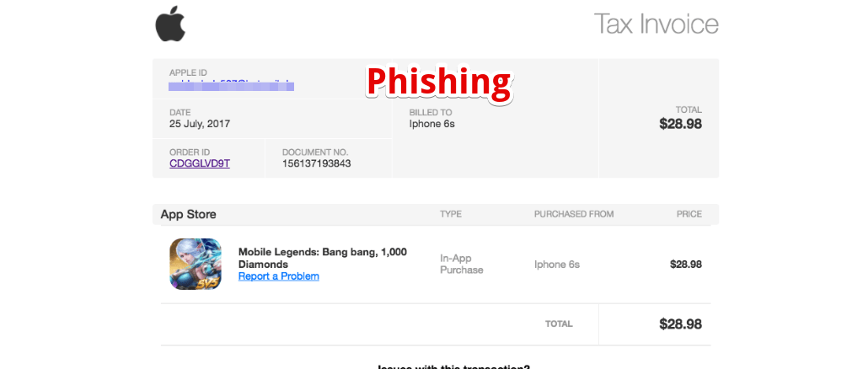Click Iphone 6s in Purchased From column

(x=556, y=265)
